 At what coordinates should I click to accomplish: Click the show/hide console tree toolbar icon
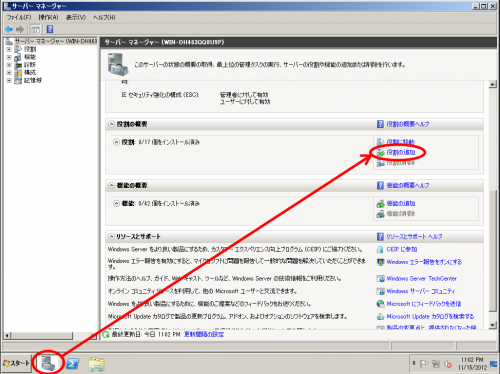pos(36,30)
